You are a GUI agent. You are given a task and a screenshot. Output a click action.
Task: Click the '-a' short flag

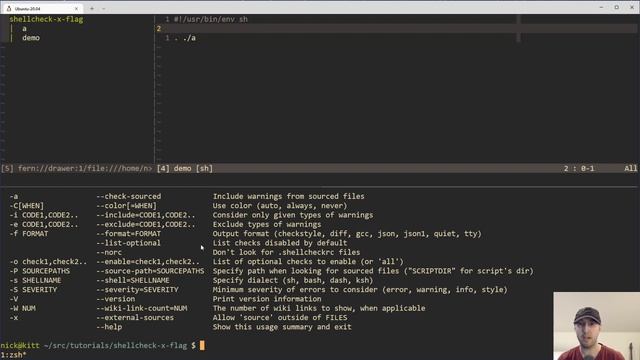pyautogui.click(x=14, y=196)
